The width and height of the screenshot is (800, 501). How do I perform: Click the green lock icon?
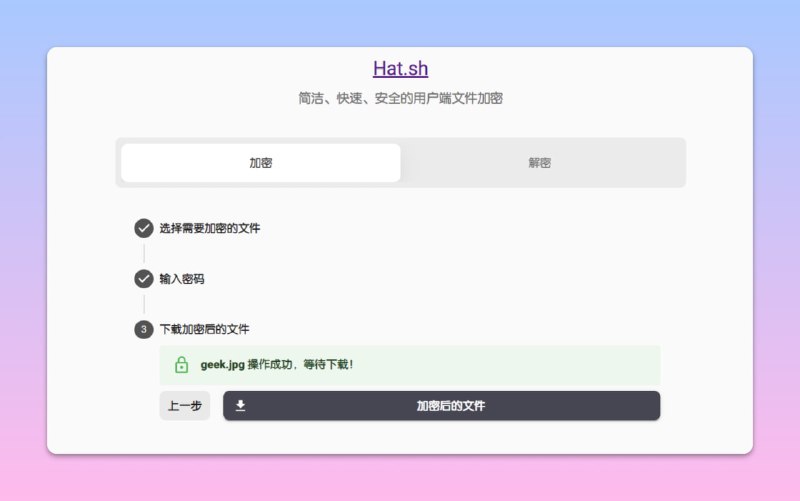click(x=181, y=365)
